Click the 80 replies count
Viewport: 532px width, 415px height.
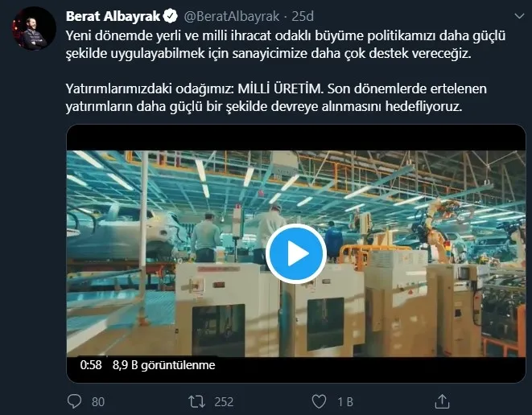click(x=98, y=402)
